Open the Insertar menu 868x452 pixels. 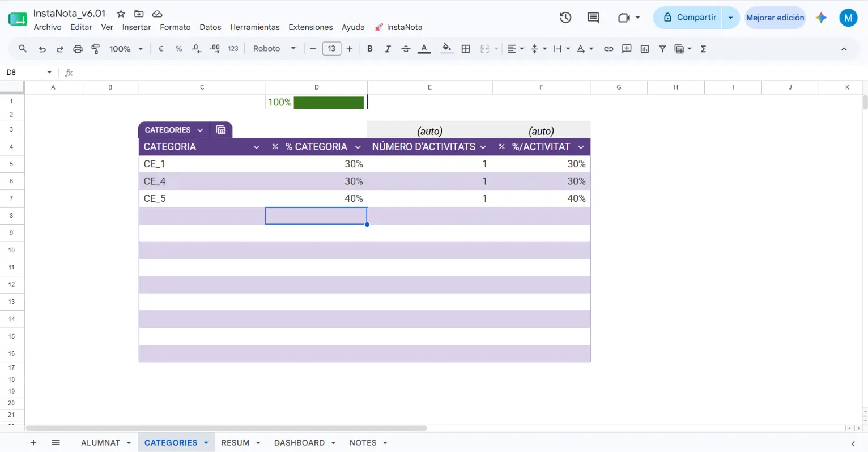pyautogui.click(x=137, y=27)
